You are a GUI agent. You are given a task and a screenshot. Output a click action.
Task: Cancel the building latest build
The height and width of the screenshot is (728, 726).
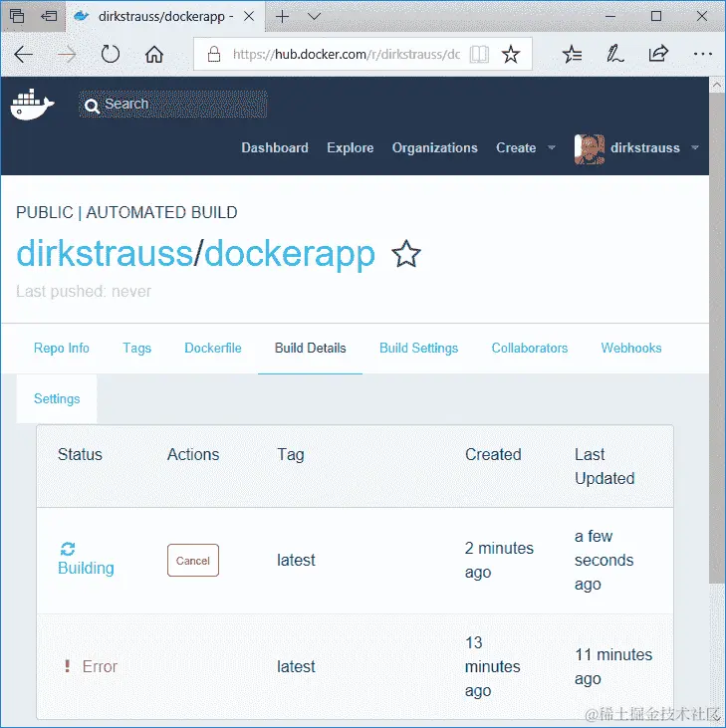tap(193, 561)
